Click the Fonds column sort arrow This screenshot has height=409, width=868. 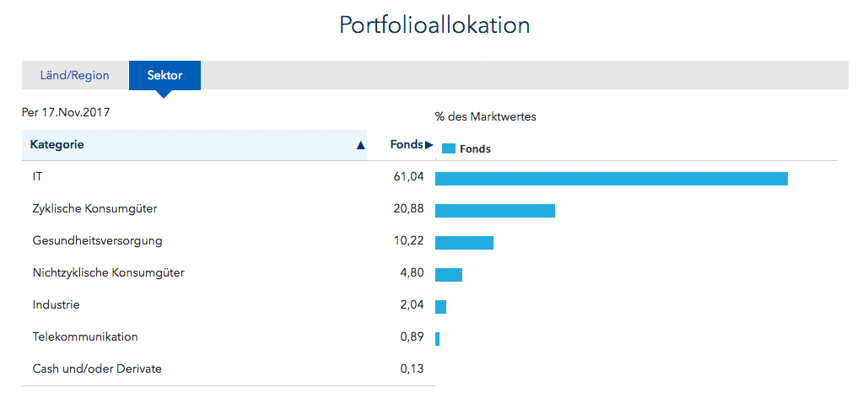pyautogui.click(x=429, y=145)
